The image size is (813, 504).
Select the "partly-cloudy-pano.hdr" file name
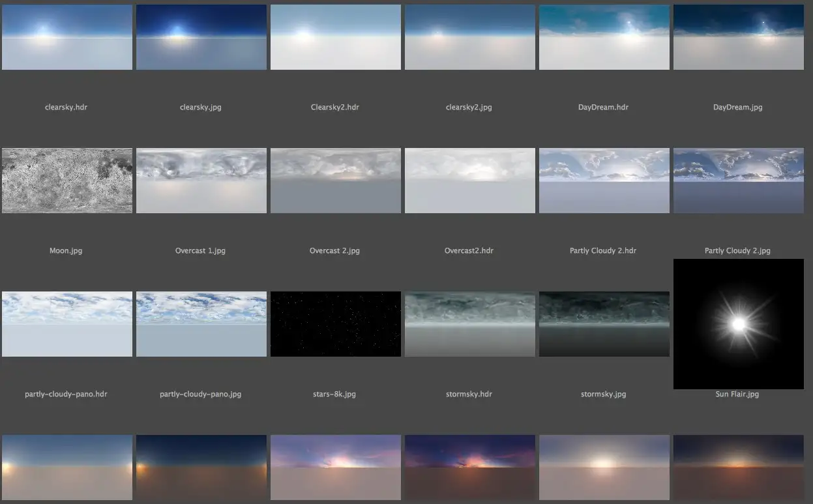[x=67, y=394]
